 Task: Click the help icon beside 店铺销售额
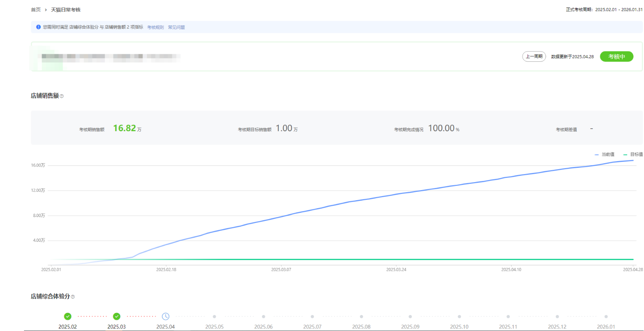[x=62, y=96]
